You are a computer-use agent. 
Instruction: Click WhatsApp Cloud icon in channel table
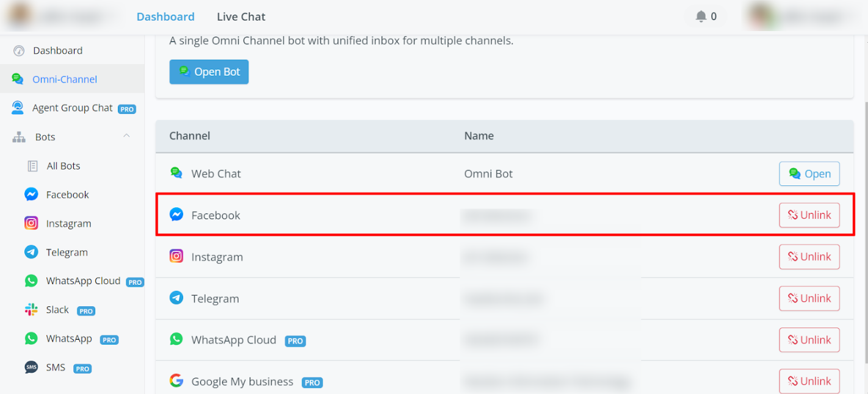pyautogui.click(x=176, y=339)
